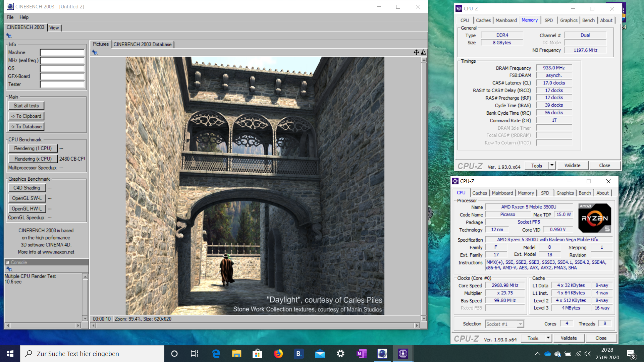Click Tools button in the upper CPU-Z window
The image size is (644, 362).
[x=536, y=165]
